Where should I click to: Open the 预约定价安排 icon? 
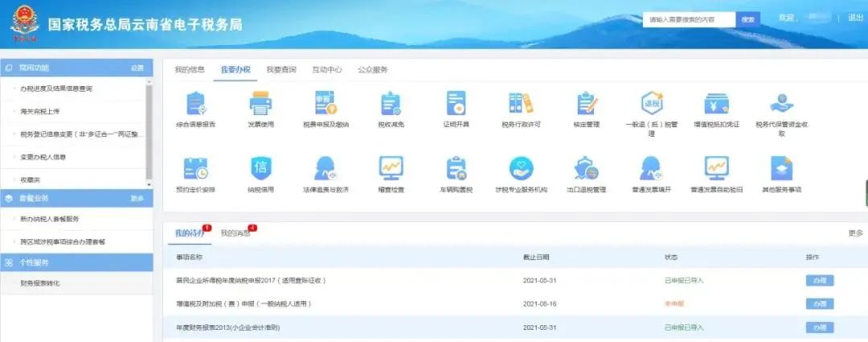195,168
